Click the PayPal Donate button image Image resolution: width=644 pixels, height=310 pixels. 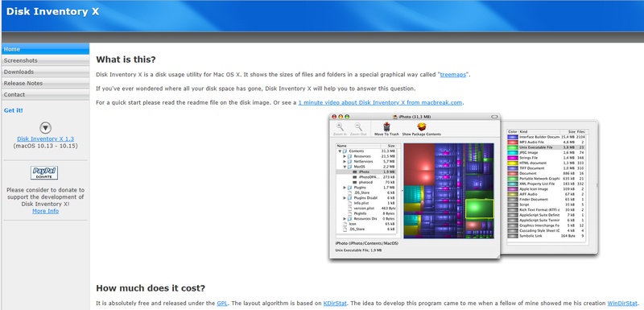click(44, 173)
